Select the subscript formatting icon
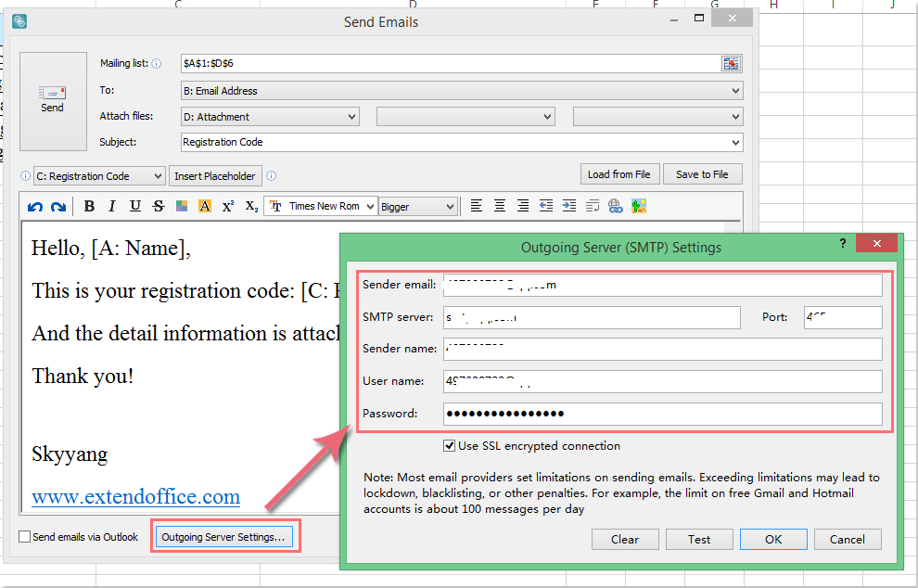This screenshot has height=588, width=918. coord(249,205)
